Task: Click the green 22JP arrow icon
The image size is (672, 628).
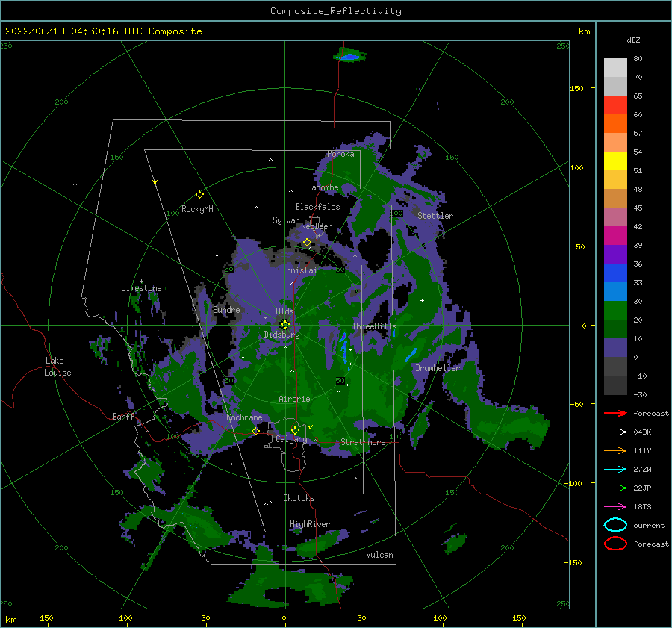Action: [615, 488]
